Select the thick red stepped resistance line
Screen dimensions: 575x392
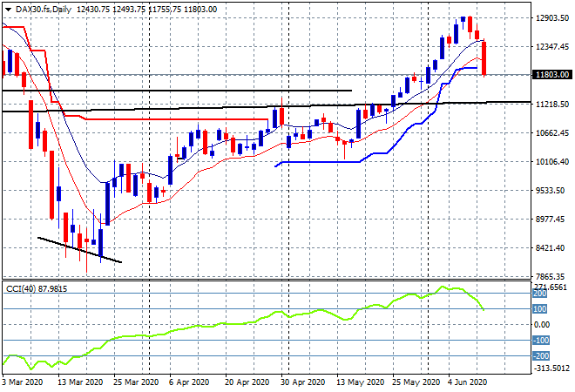click(x=176, y=119)
